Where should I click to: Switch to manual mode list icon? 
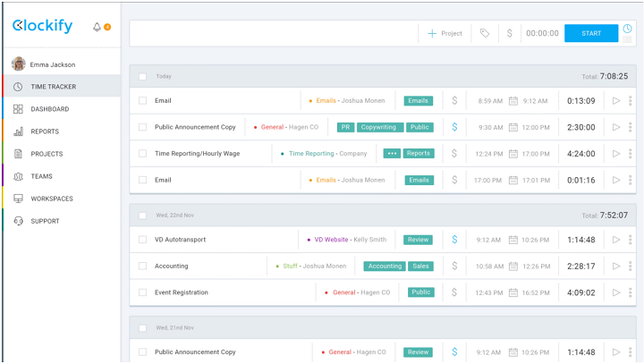pyautogui.click(x=627, y=39)
